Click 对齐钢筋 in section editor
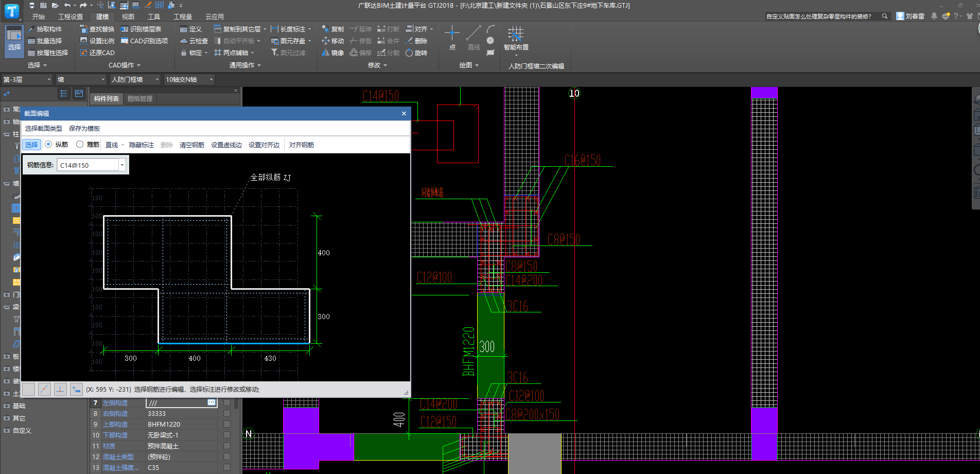Screen dimensions: 980x474 (302, 145)
